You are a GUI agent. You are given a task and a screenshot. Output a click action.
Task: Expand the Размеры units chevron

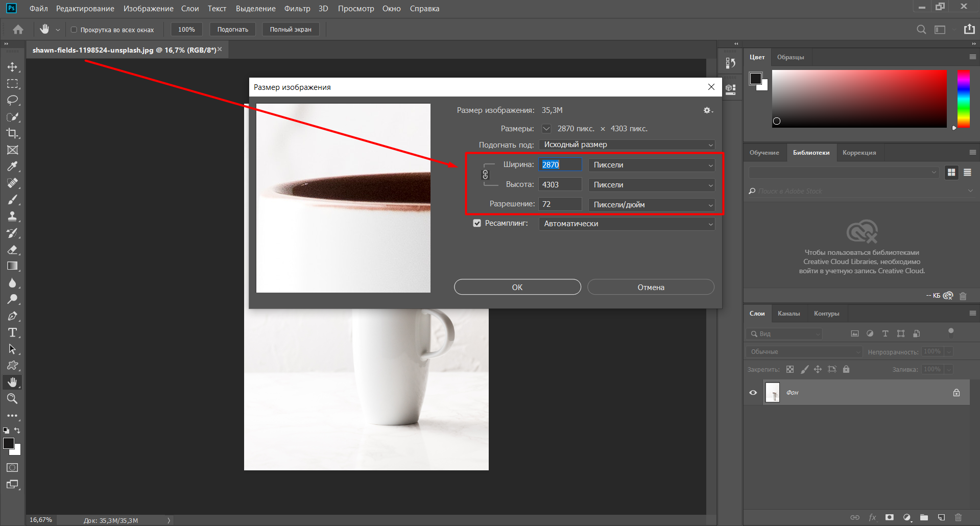(546, 129)
